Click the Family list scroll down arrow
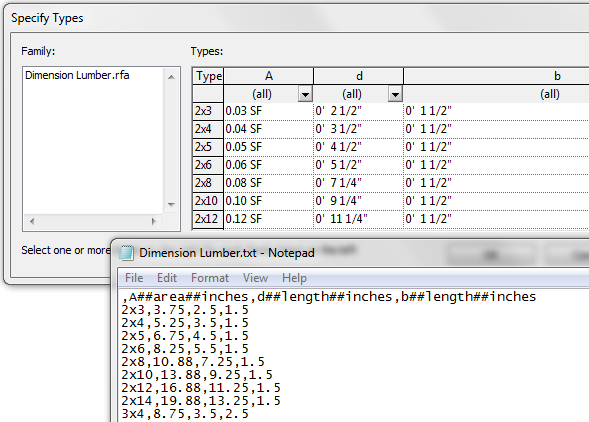The height and width of the screenshot is (422, 589). click(171, 205)
